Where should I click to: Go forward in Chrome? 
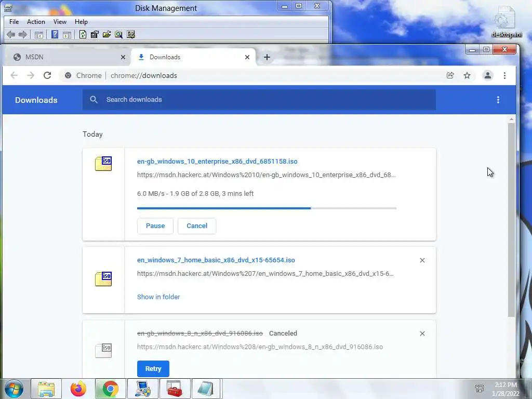coord(31,75)
